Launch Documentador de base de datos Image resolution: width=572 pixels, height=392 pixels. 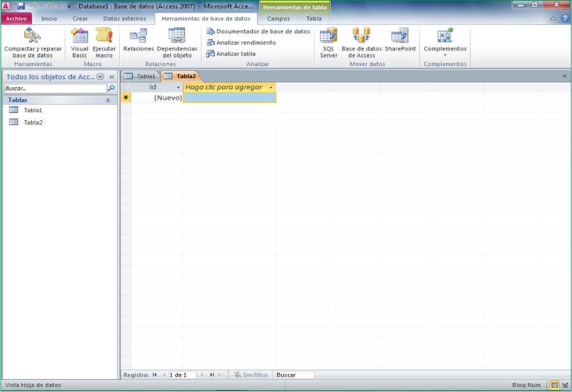pos(258,31)
